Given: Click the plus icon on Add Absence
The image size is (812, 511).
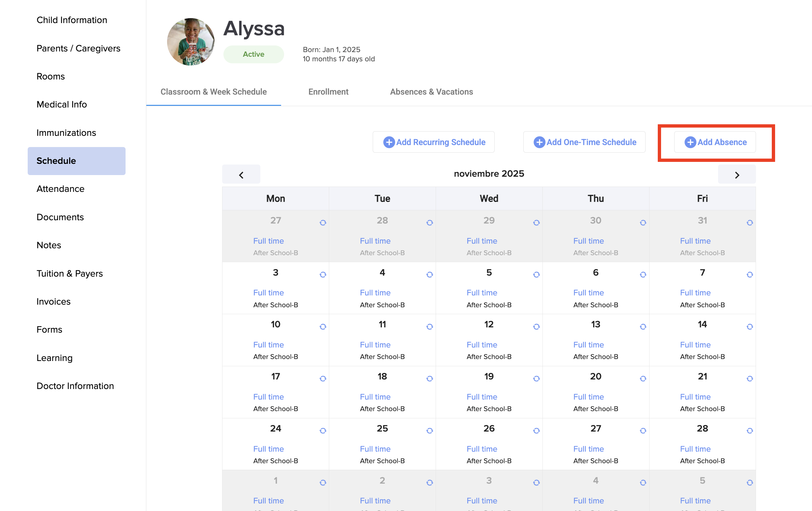Looking at the screenshot, I should click(x=690, y=142).
